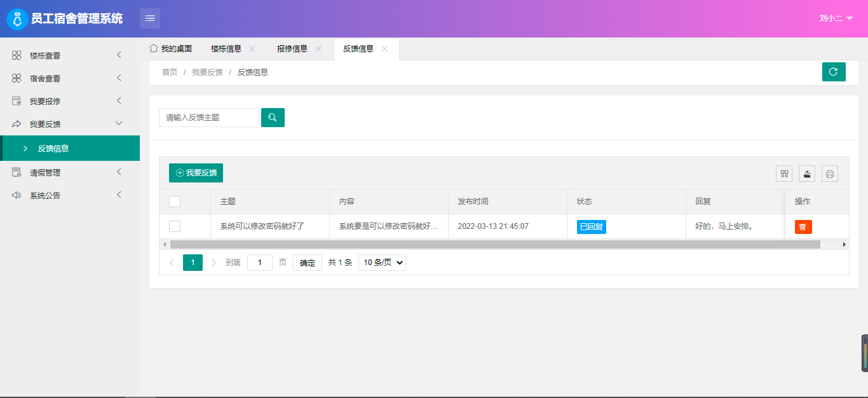Click the 系统公告 speaker icon
The width and height of the screenshot is (868, 398).
point(17,195)
